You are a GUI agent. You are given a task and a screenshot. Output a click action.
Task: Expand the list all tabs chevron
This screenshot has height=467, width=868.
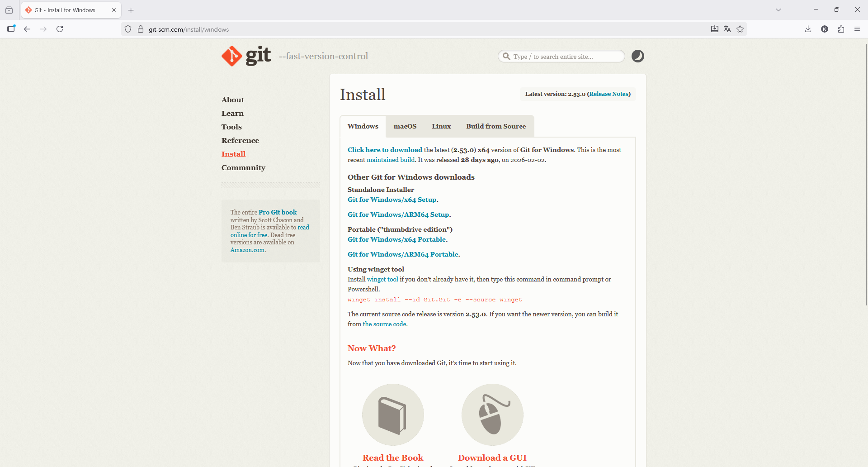coord(778,10)
